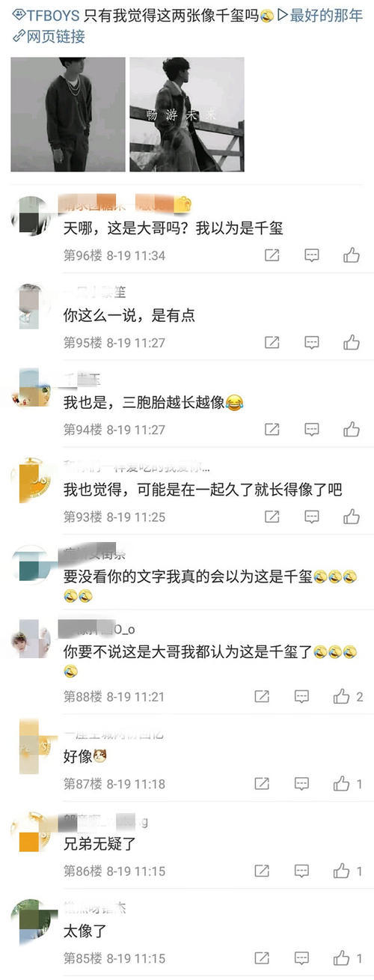
Task: Like the '太像了' comment on floor 85
Action: 341,958
